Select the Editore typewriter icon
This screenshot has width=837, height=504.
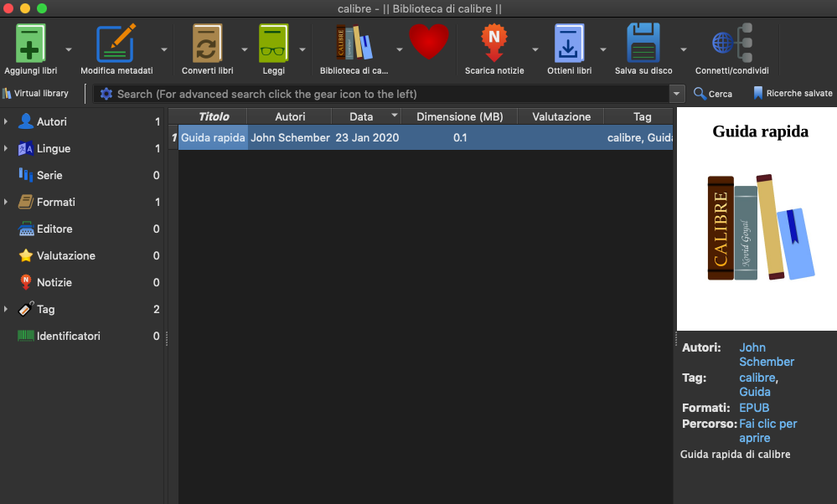coord(26,229)
